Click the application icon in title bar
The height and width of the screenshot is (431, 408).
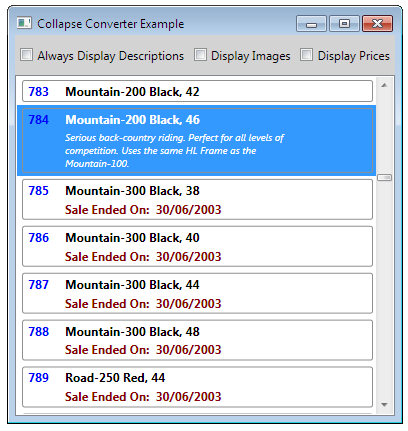point(24,23)
